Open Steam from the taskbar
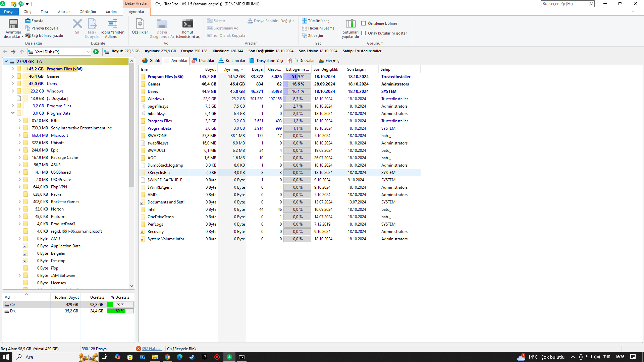 (192, 357)
